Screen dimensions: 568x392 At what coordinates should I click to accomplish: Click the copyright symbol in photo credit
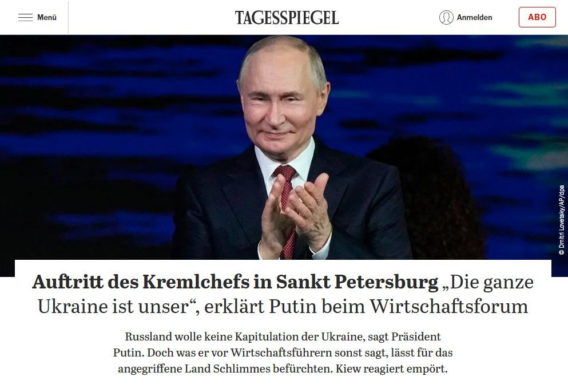tap(562, 252)
